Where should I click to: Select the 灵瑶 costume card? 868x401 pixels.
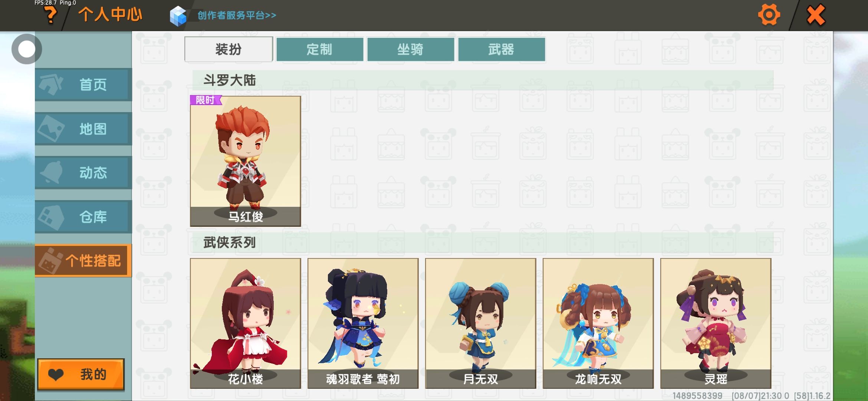716,323
